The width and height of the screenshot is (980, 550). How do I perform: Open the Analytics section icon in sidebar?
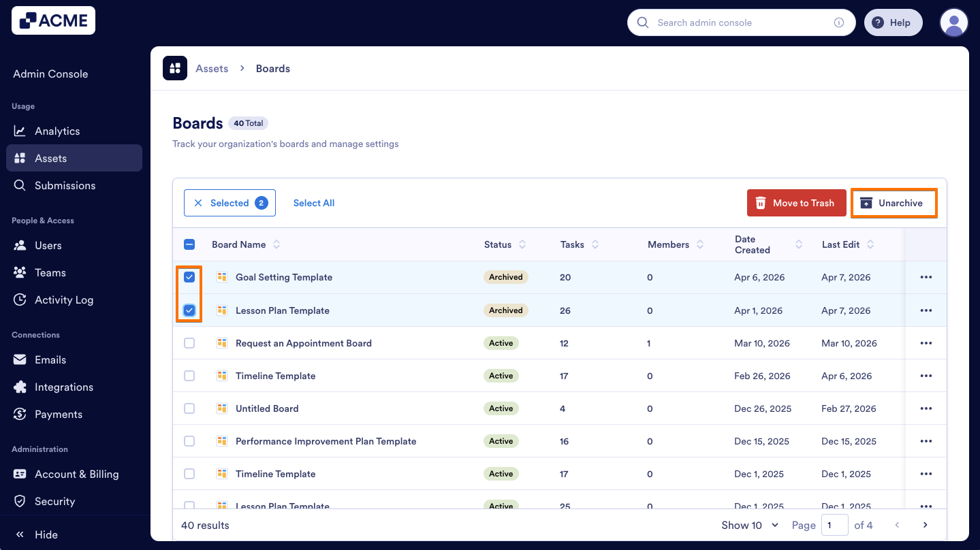tap(20, 131)
